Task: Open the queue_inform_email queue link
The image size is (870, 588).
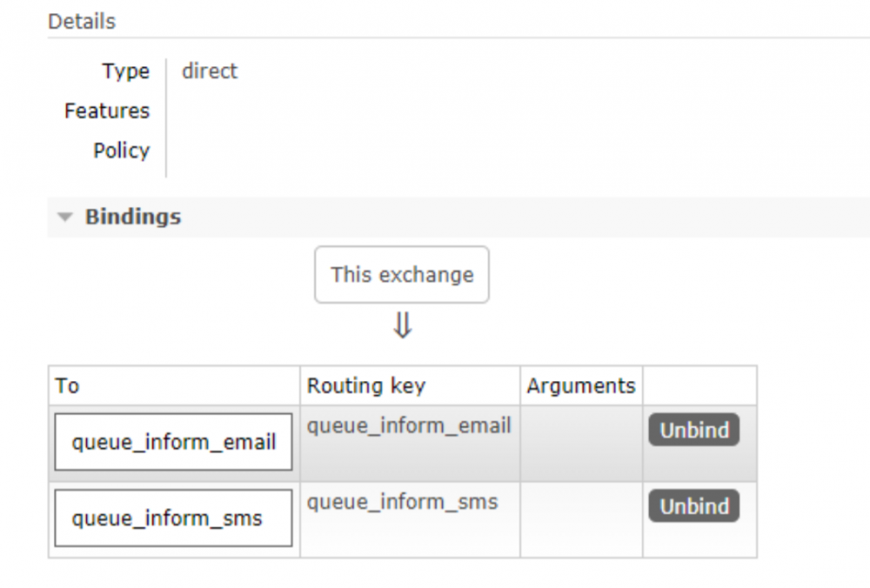Action: [x=173, y=442]
